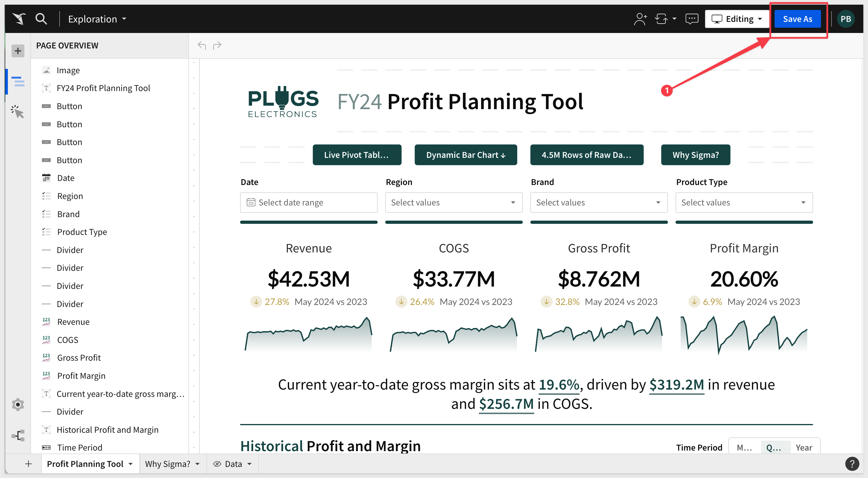Switch to the Why Sigma? page tab
The width and height of the screenshot is (868, 478).
[172, 464]
